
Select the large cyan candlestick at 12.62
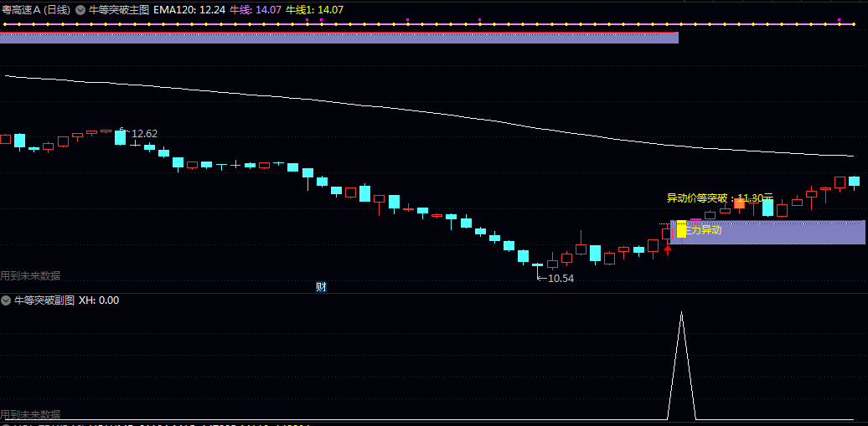120,136
